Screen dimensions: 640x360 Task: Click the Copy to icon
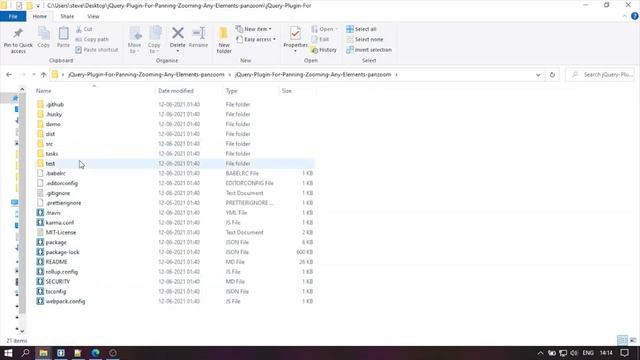coord(155,33)
